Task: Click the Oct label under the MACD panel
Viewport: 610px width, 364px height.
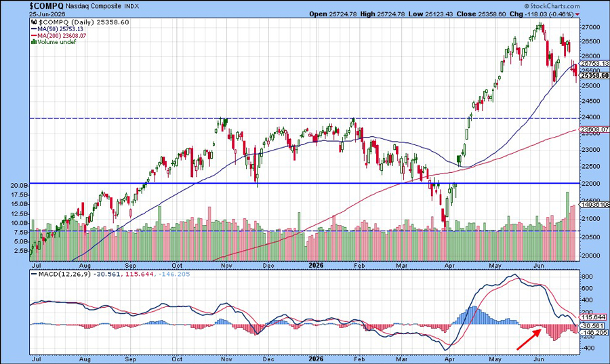Action: [x=177, y=359]
